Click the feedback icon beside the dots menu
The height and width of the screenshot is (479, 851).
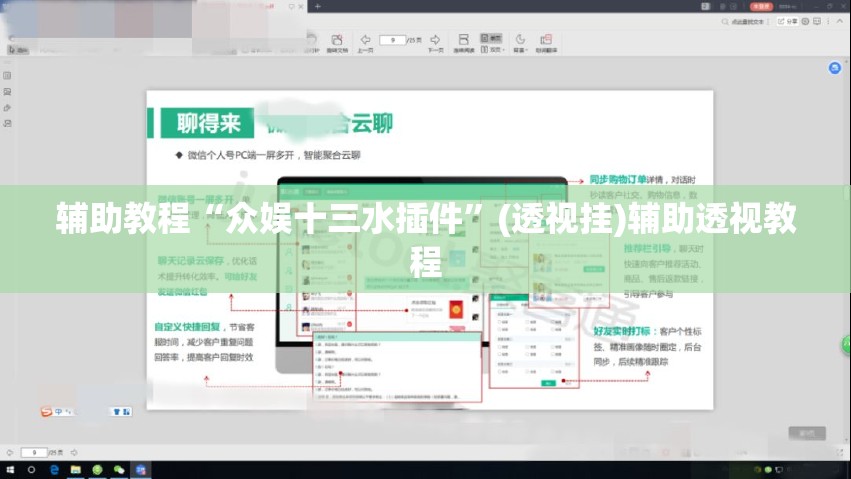pyautogui.click(x=817, y=21)
